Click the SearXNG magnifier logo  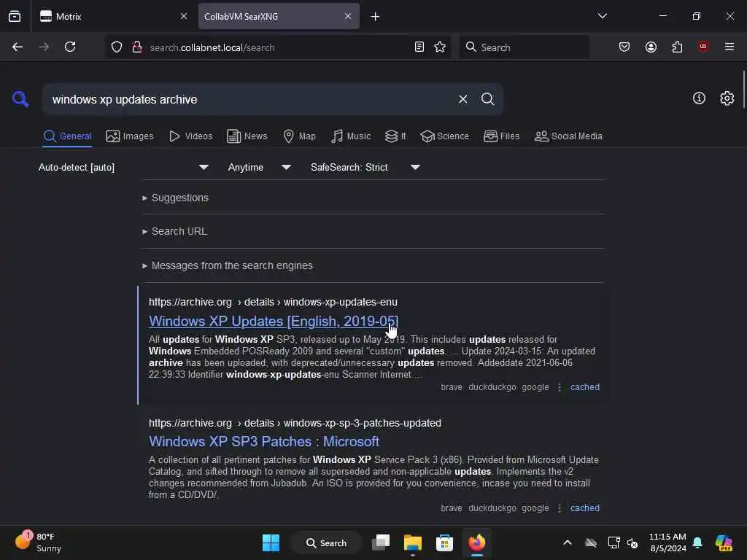pyautogui.click(x=20, y=99)
